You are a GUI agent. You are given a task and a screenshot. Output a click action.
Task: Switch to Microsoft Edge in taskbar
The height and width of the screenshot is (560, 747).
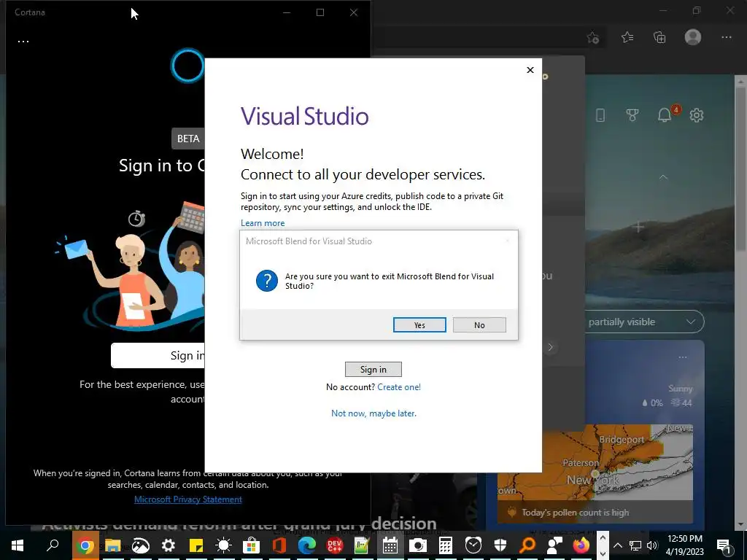pos(307,545)
